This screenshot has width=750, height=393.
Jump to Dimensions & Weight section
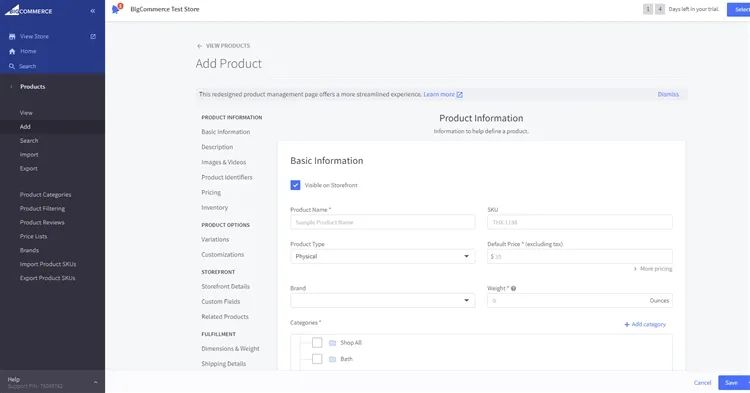point(231,349)
